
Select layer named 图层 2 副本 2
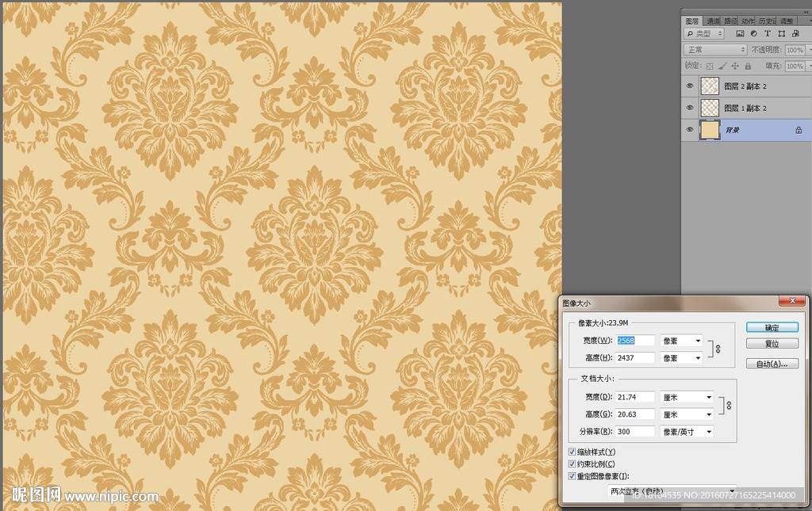click(x=745, y=86)
